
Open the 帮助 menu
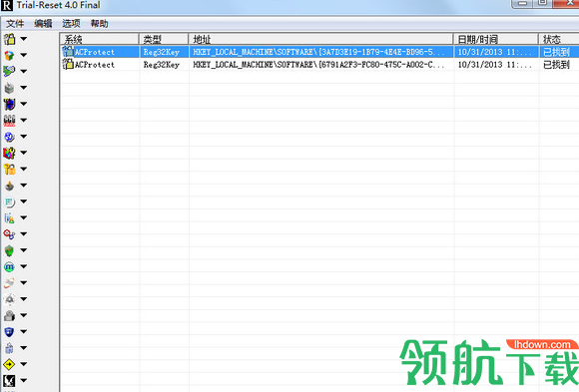pos(100,24)
